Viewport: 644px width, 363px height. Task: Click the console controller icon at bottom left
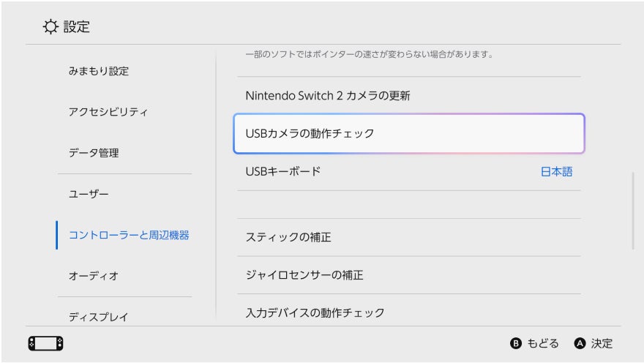click(x=45, y=343)
